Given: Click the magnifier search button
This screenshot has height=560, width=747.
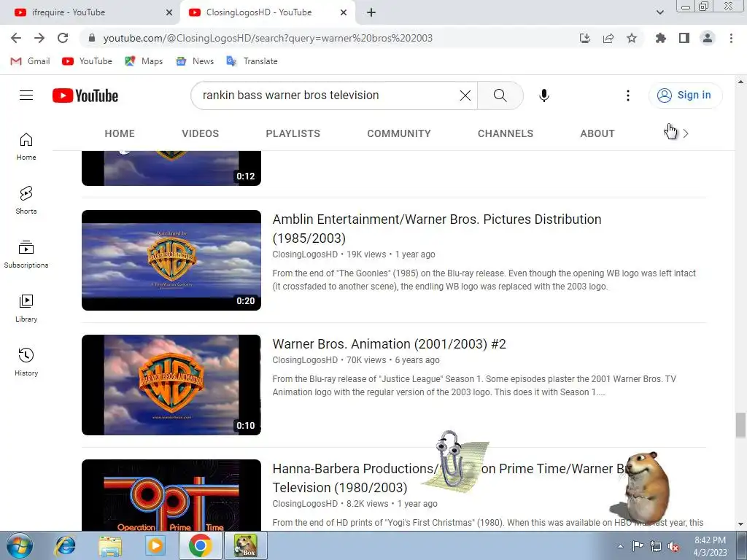Looking at the screenshot, I should [x=500, y=96].
